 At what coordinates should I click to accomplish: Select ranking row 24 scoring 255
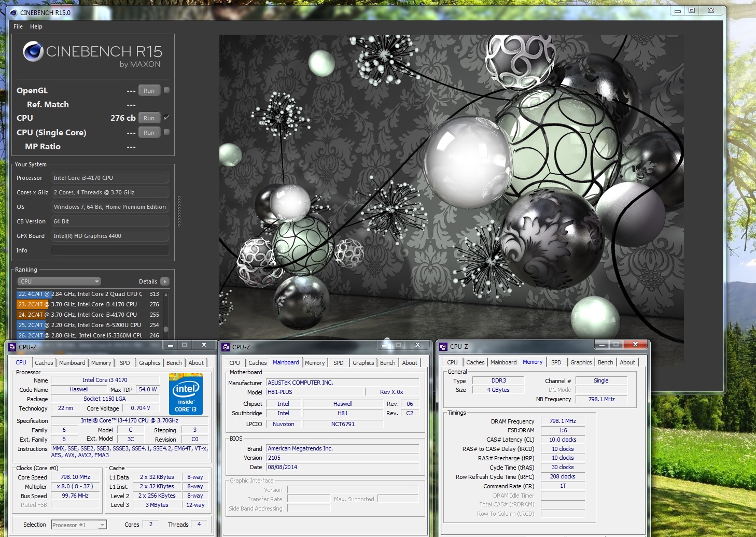click(89, 315)
